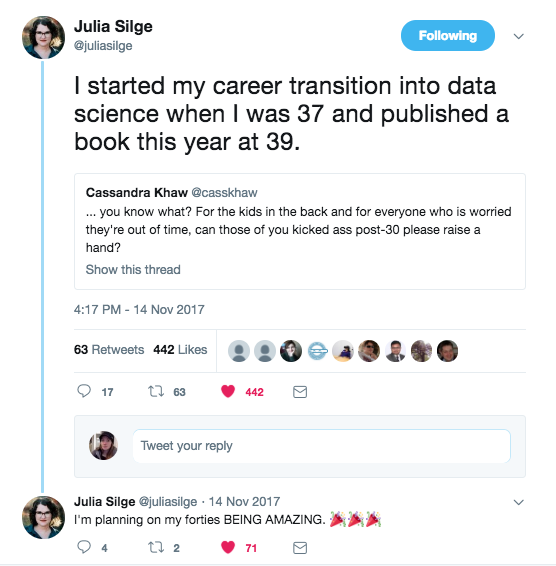The image size is (556, 566).
Task: View the 63 Retweets list
Action: pos(109,349)
